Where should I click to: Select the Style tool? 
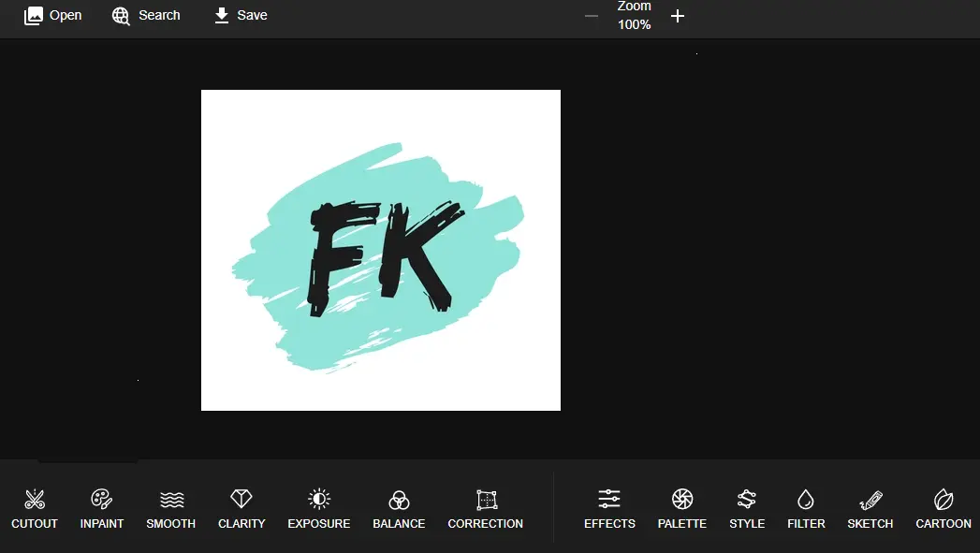747,509
